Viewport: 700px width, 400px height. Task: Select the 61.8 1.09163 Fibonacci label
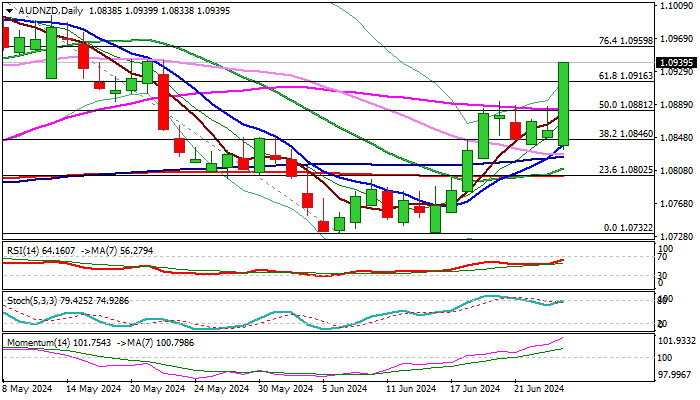click(x=625, y=76)
